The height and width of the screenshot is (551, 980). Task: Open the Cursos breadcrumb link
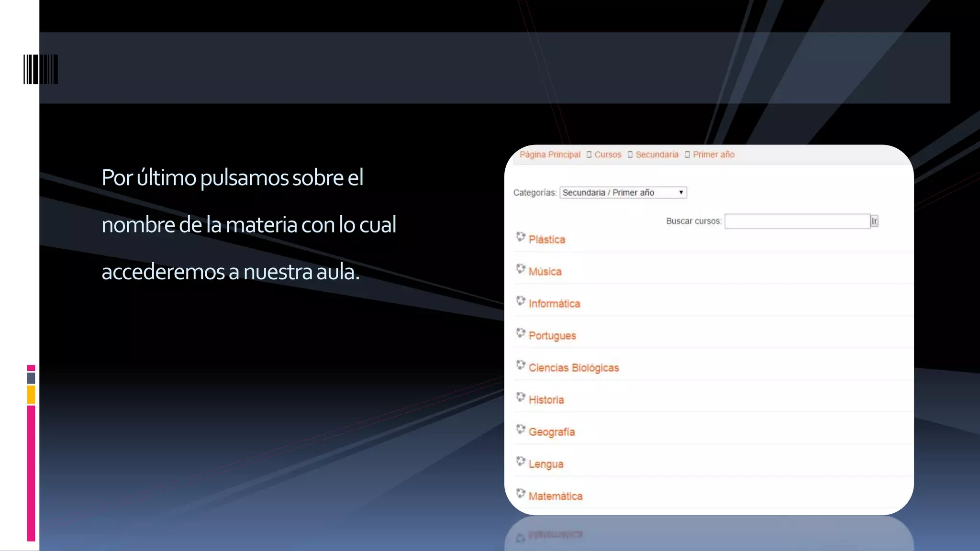click(608, 154)
